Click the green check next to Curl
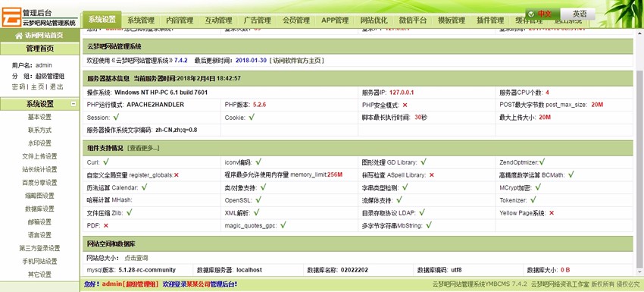Viewport: 644px width, 292px height. coord(106,162)
